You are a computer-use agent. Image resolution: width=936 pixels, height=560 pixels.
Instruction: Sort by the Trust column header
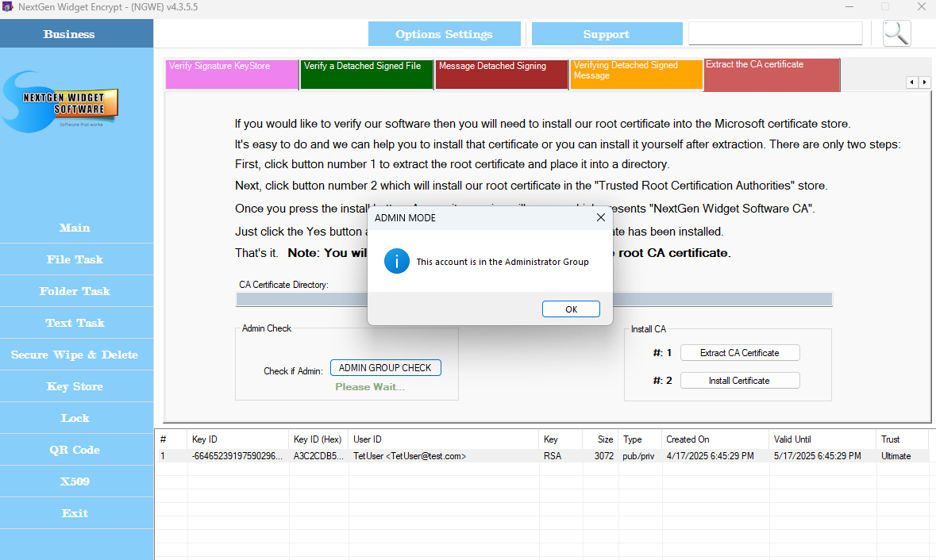(903, 439)
